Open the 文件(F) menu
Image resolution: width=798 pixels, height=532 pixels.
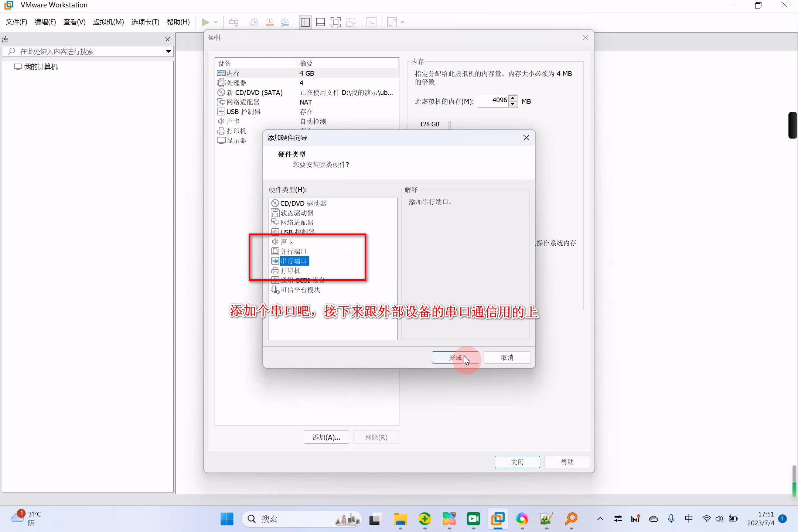[x=17, y=22]
